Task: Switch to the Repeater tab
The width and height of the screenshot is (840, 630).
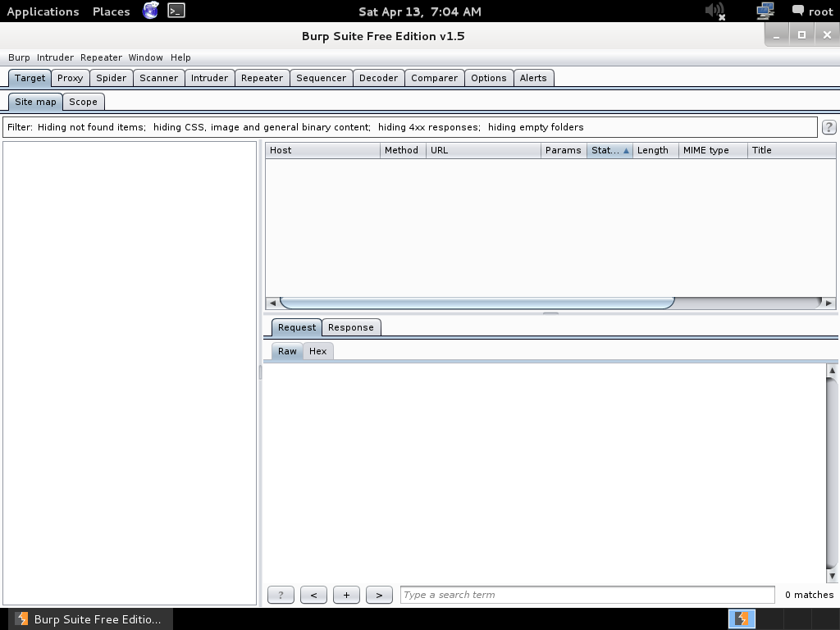Action: pyautogui.click(x=262, y=78)
